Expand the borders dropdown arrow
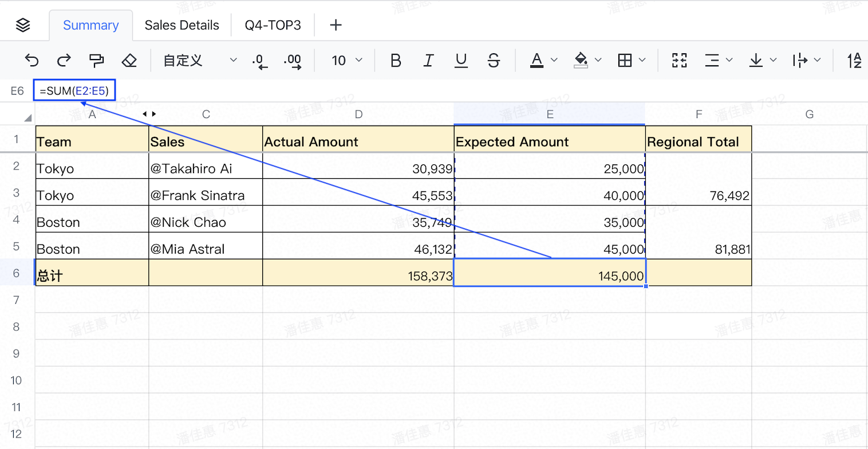 point(642,60)
